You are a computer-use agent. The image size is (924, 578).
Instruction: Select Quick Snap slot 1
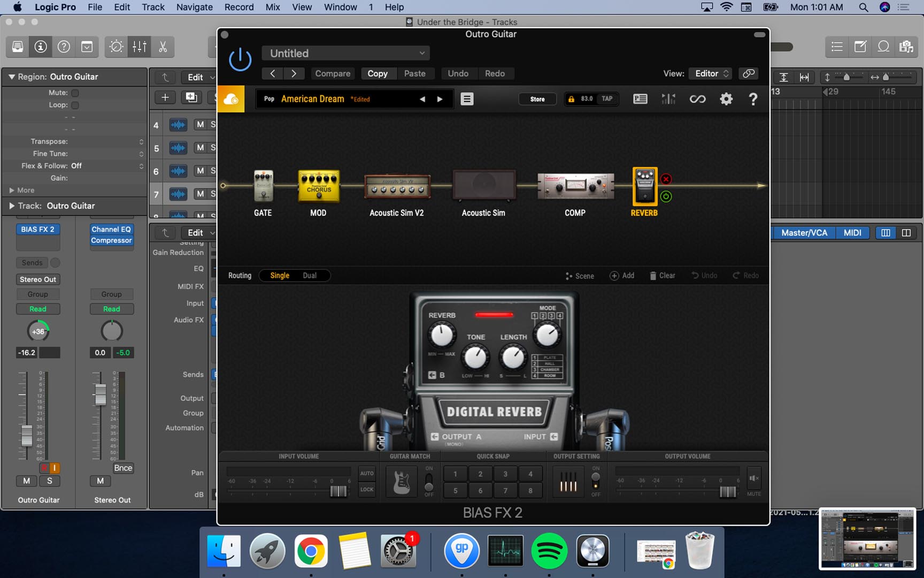pyautogui.click(x=455, y=474)
